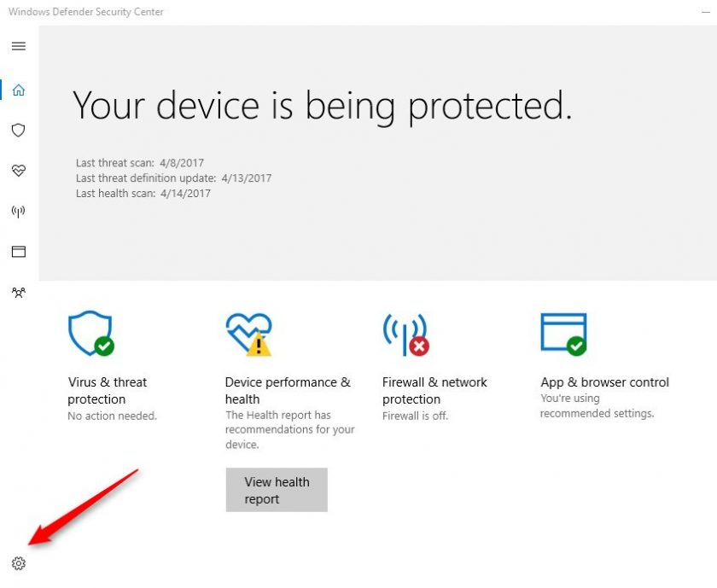Click the green-check shield icon on the Virus tile

pyautogui.click(x=89, y=333)
